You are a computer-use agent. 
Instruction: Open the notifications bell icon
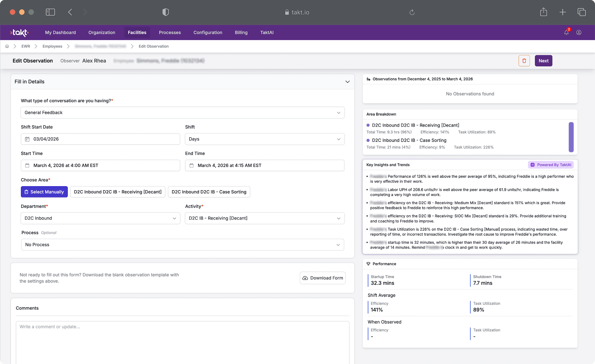click(x=566, y=32)
